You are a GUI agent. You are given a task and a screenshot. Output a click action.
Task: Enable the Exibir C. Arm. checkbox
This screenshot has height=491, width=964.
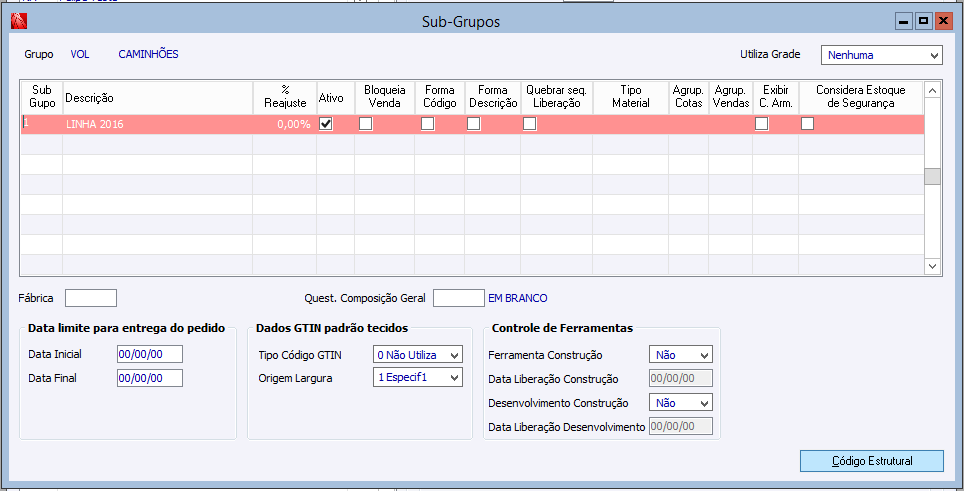pyautogui.click(x=761, y=124)
